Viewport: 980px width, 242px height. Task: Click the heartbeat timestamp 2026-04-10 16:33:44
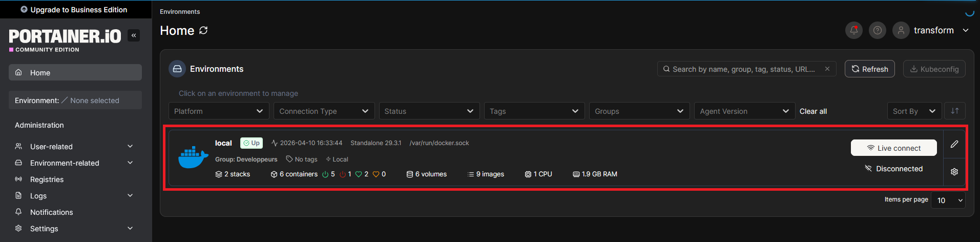(306, 143)
